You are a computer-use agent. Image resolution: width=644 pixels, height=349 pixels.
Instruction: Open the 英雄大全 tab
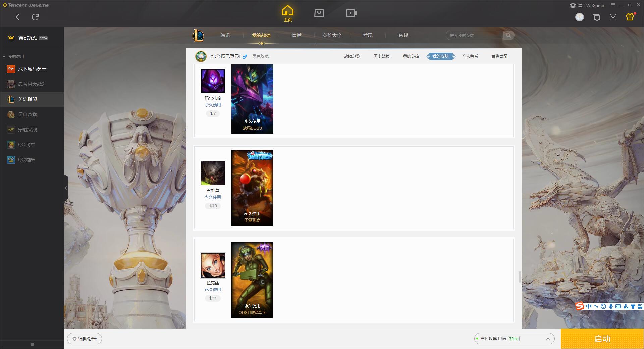tap(332, 35)
